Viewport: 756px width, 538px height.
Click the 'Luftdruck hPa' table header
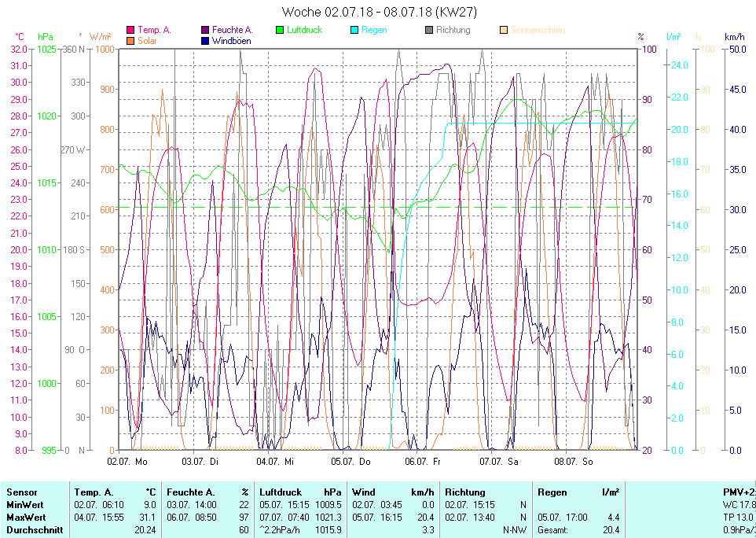(x=300, y=492)
